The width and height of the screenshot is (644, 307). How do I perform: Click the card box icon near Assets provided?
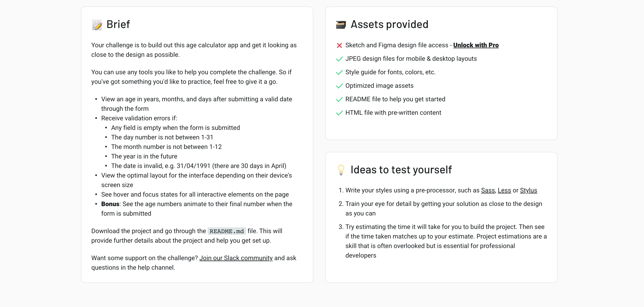click(x=341, y=24)
